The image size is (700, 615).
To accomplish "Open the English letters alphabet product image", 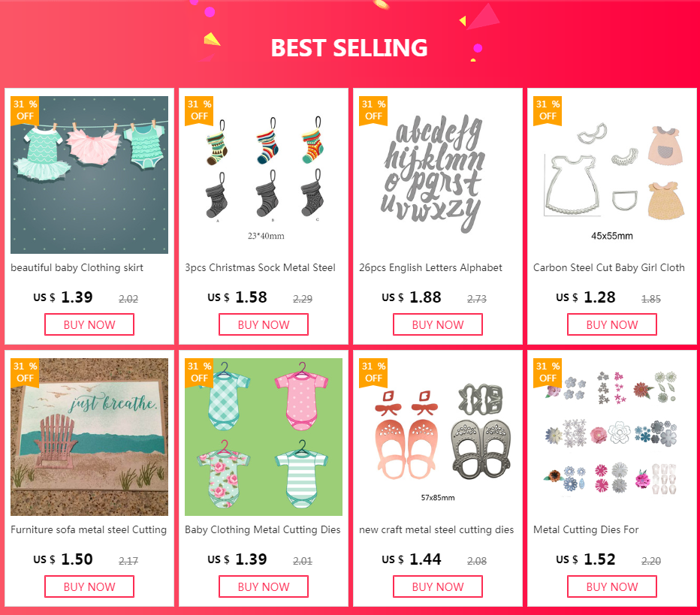I will [x=437, y=175].
